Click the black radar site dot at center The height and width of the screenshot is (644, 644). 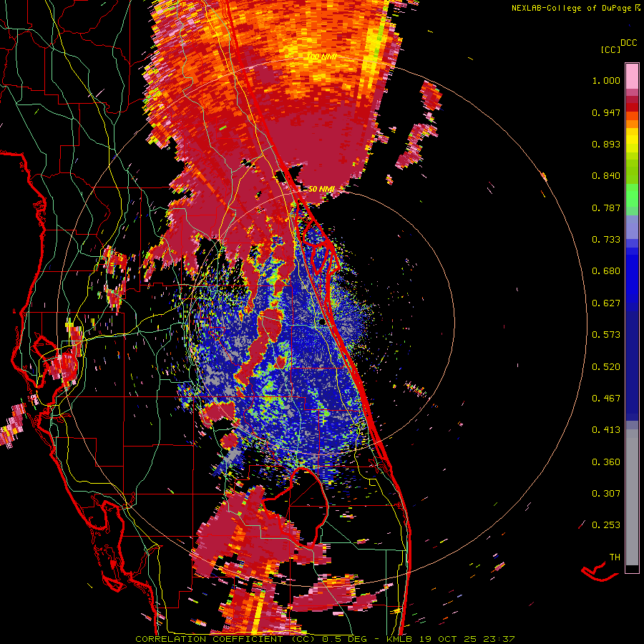[322, 323]
